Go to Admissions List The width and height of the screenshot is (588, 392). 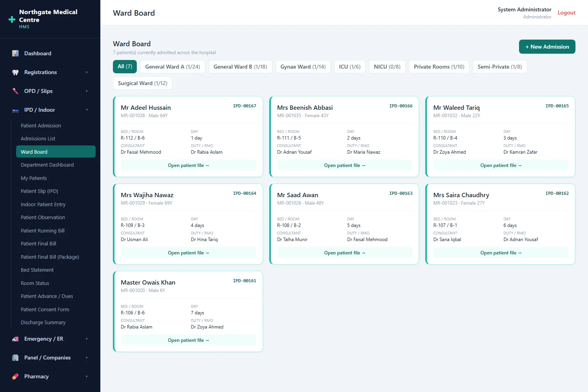[56, 139]
